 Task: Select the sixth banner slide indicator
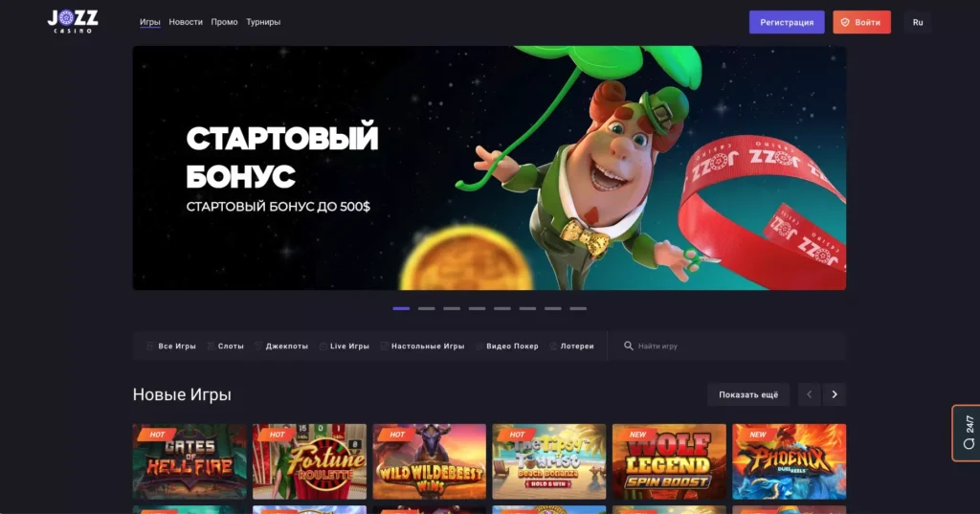click(x=527, y=308)
